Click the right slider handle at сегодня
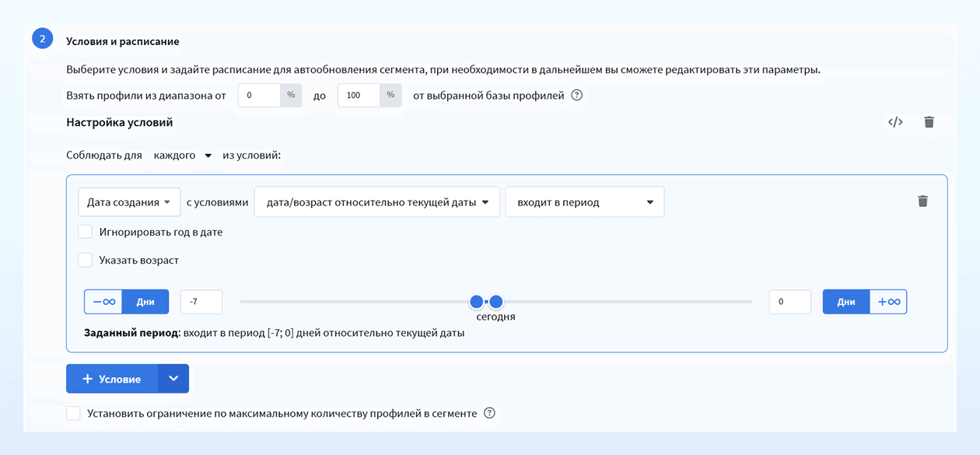 (496, 302)
